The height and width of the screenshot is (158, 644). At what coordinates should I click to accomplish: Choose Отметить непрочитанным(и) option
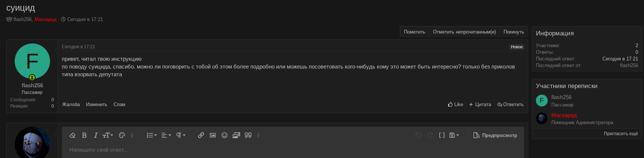(x=464, y=32)
